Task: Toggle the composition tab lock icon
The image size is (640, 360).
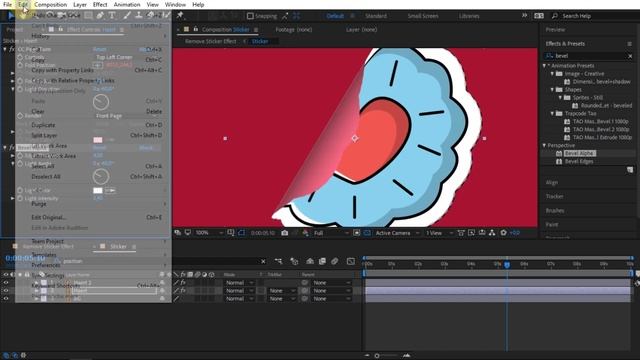Action: coord(196,29)
